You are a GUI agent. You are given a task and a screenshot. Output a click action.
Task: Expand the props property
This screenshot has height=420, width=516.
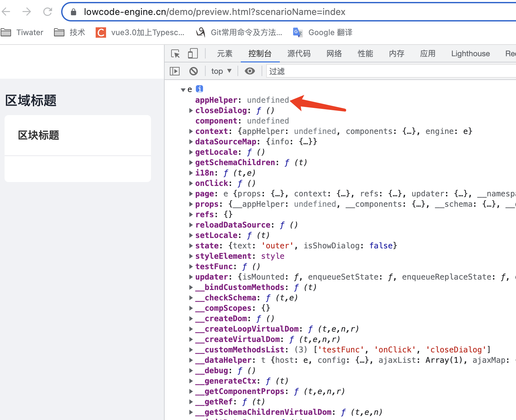coord(191,204)
